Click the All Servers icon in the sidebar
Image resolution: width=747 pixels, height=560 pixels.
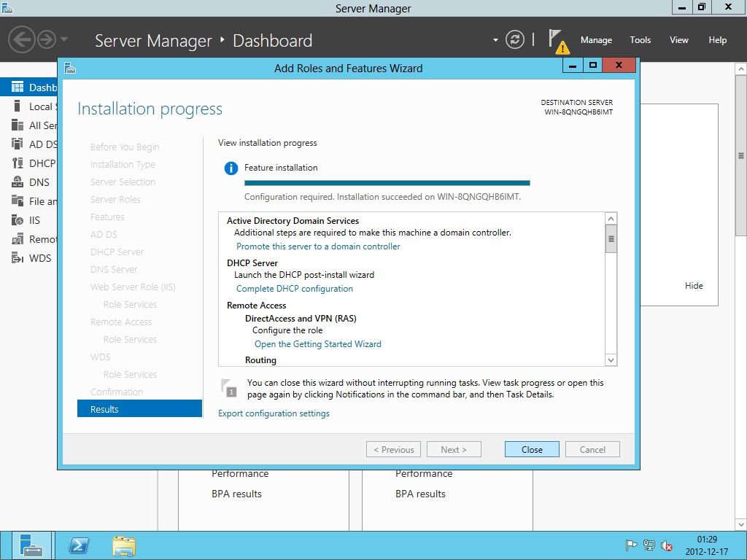tap(18, 125)
